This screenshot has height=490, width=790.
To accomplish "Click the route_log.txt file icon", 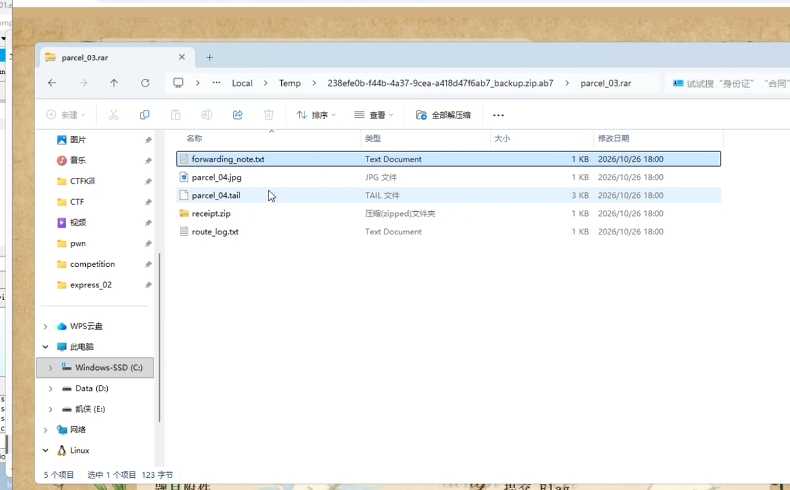I will point(184,232).
